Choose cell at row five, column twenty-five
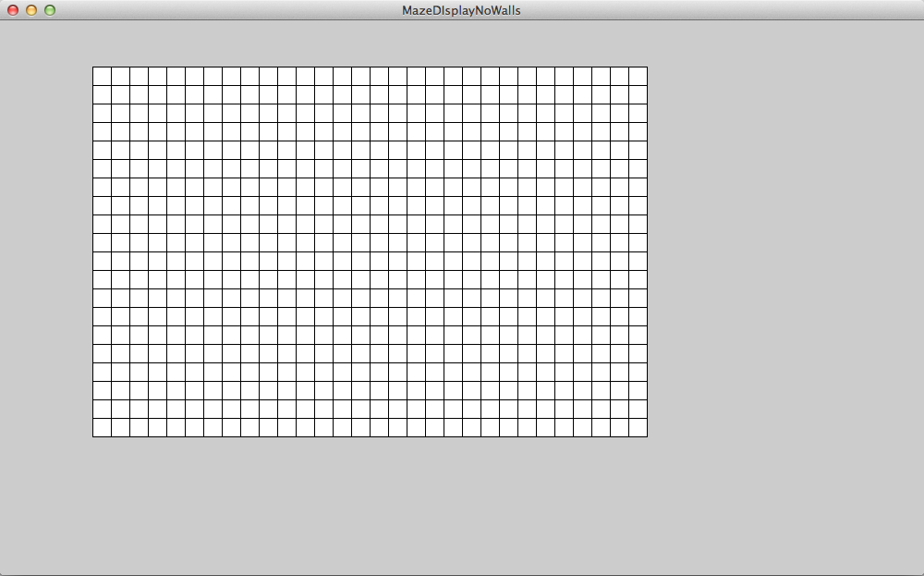The image size is (924, 576). pos(545,150)
